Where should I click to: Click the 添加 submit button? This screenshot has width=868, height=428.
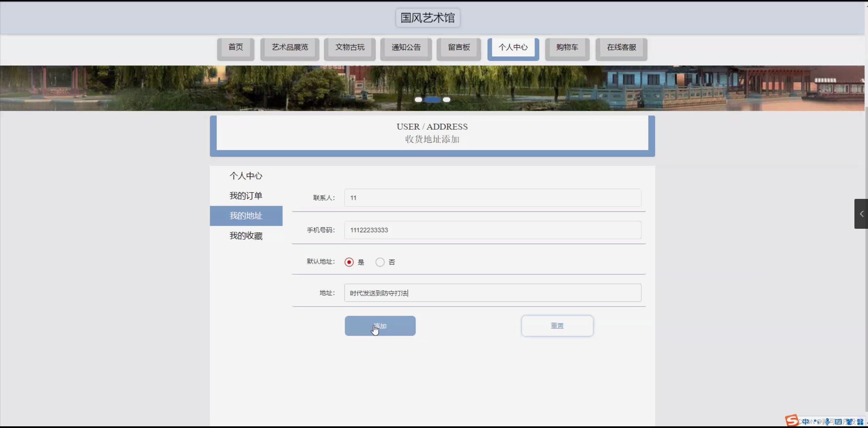click(x=380, y=326)
